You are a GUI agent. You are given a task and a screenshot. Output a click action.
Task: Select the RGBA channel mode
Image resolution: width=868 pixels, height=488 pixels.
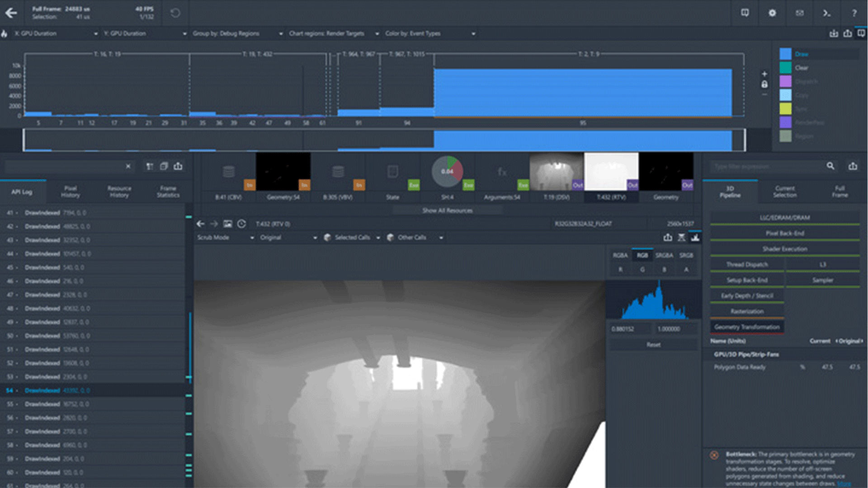620,255
